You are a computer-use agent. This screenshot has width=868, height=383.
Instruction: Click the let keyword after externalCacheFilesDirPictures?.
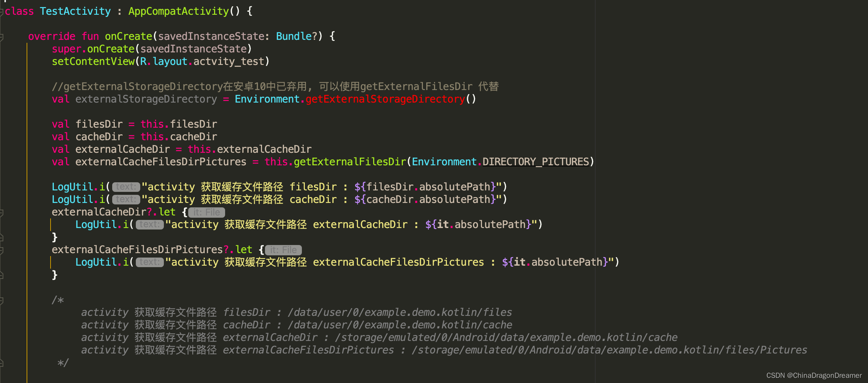click(244, 250)
